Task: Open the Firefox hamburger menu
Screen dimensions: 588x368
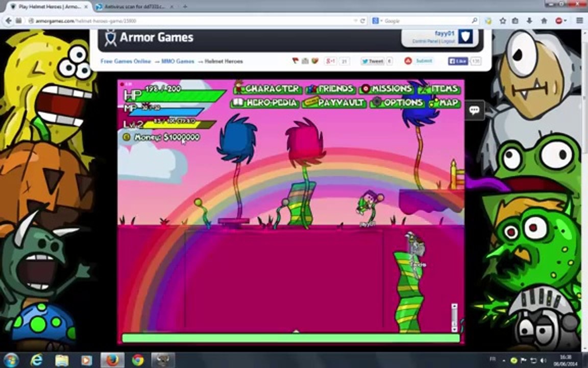Action: pyautogui.click(x=580, y=21)
